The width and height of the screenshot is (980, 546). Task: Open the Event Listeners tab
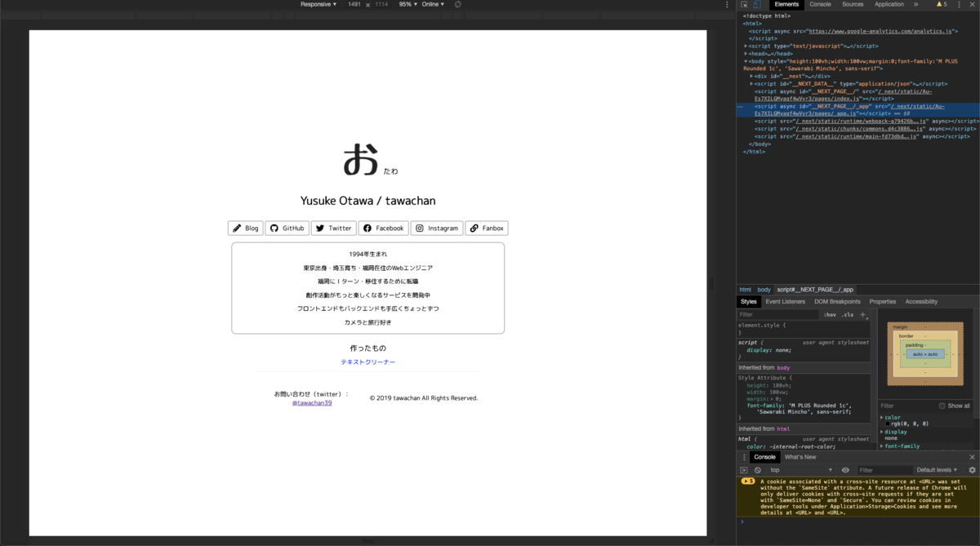tap(785, 302)
